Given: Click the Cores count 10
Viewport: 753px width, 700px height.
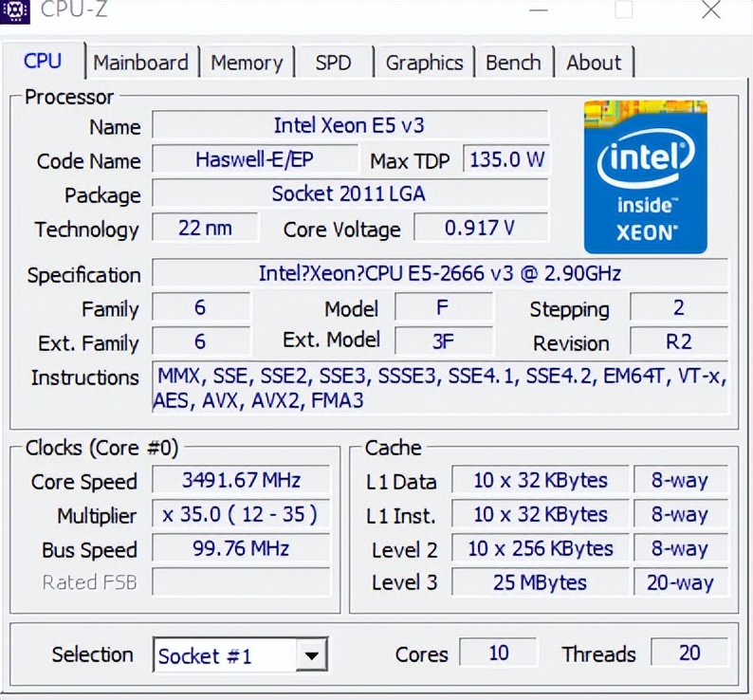Looking at the screenshot, I should (x=499, y=653).
